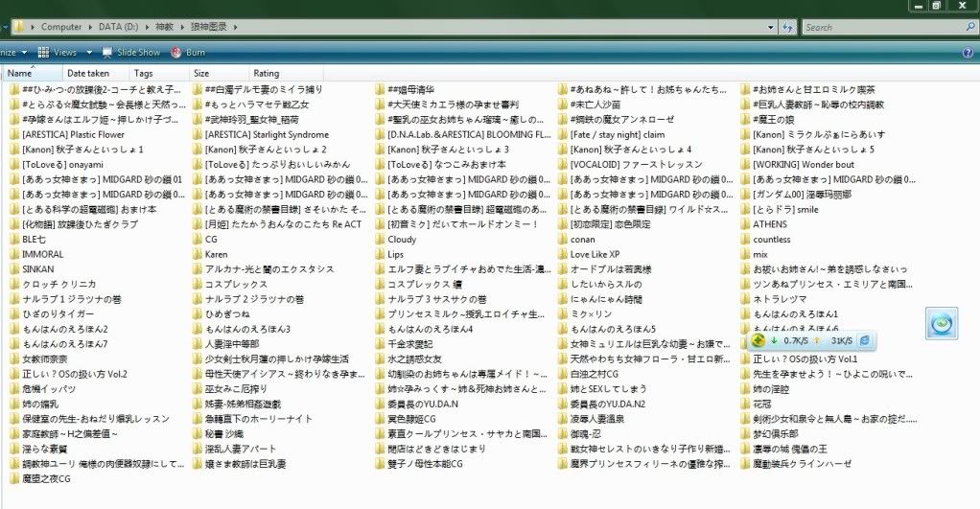Select folder name [ああっ女神さまっ] MIDGARD 砂の鎖 01
The height and width of the screenshot is (509, 980).
102,179
